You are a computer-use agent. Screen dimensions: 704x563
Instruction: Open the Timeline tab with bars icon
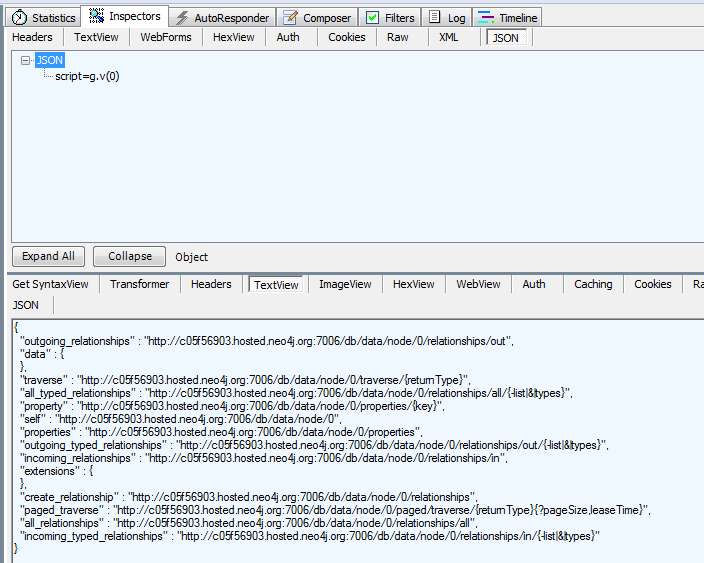[x=485, y=17]
